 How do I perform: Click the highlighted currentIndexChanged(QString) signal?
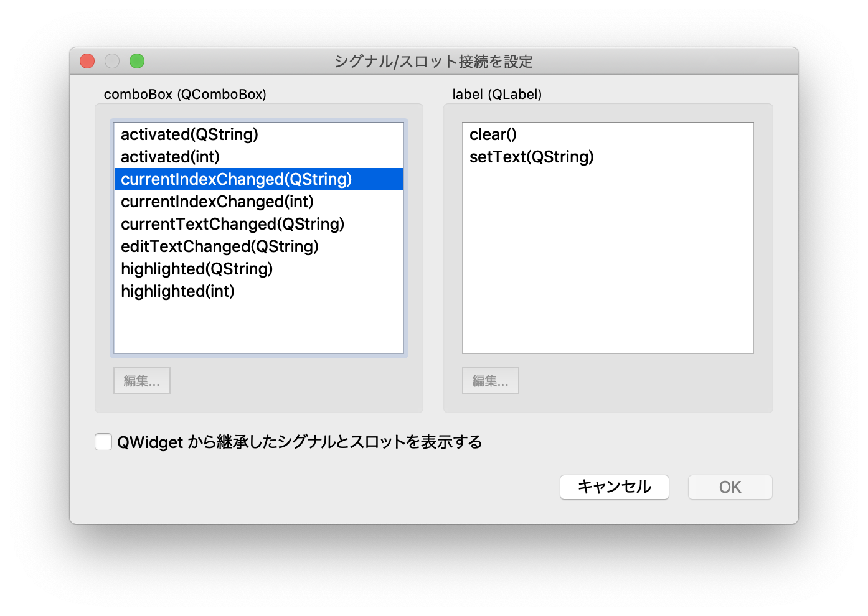[237, 179]
